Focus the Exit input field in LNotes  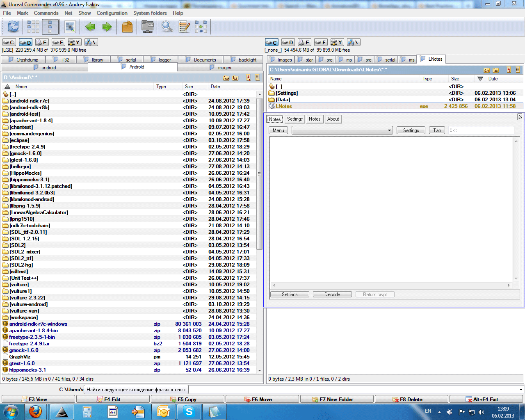481,130
